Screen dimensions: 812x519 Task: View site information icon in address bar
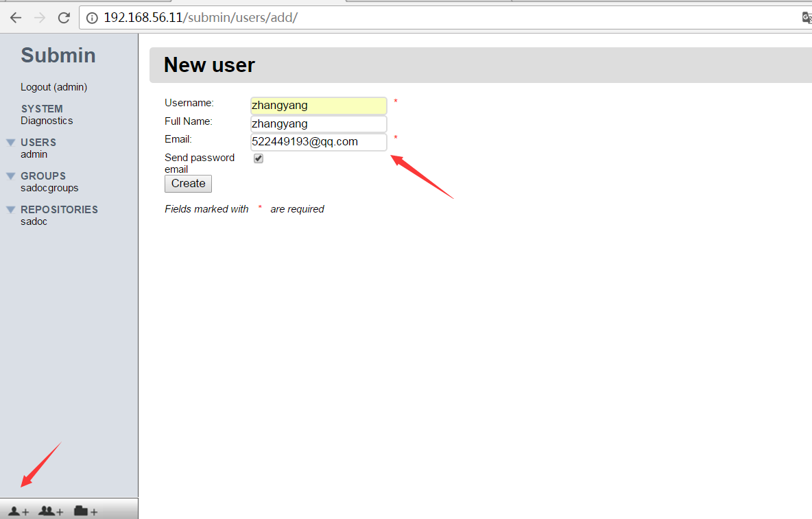coord(93,18)
